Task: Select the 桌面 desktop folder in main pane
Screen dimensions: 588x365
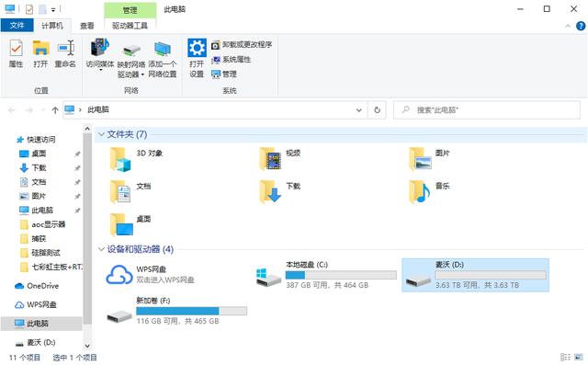Action: [130, 224]
